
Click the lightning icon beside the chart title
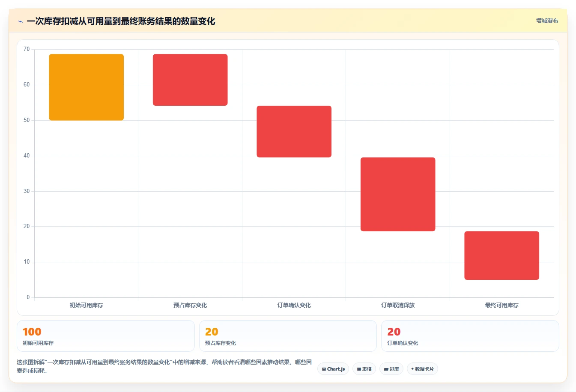pyautogui.click(x=20, y=21)
